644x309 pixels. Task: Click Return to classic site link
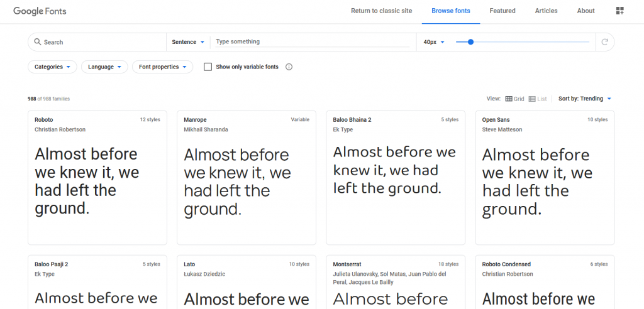382,11
